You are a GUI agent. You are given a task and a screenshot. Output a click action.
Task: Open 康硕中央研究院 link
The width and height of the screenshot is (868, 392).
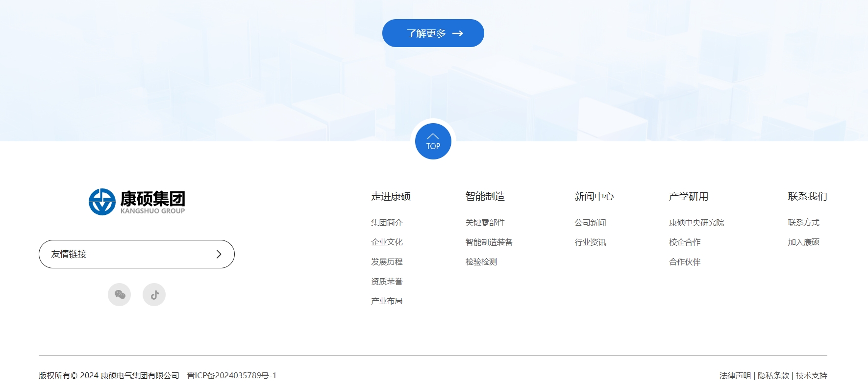(x=696, y=223)
